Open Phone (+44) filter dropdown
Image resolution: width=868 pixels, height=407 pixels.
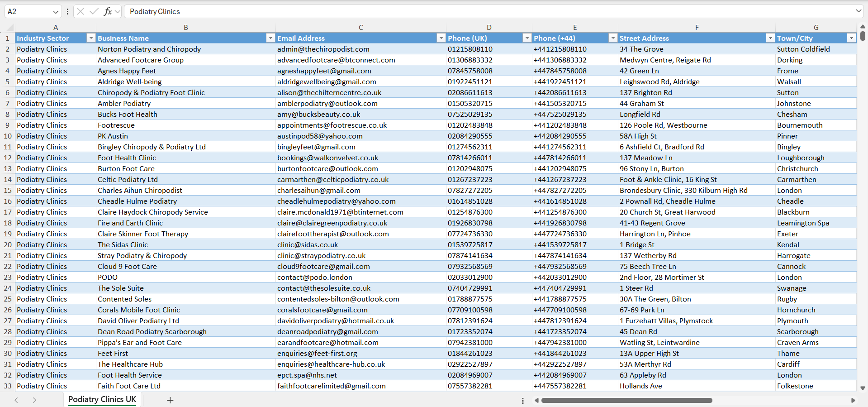pos(613,38)
